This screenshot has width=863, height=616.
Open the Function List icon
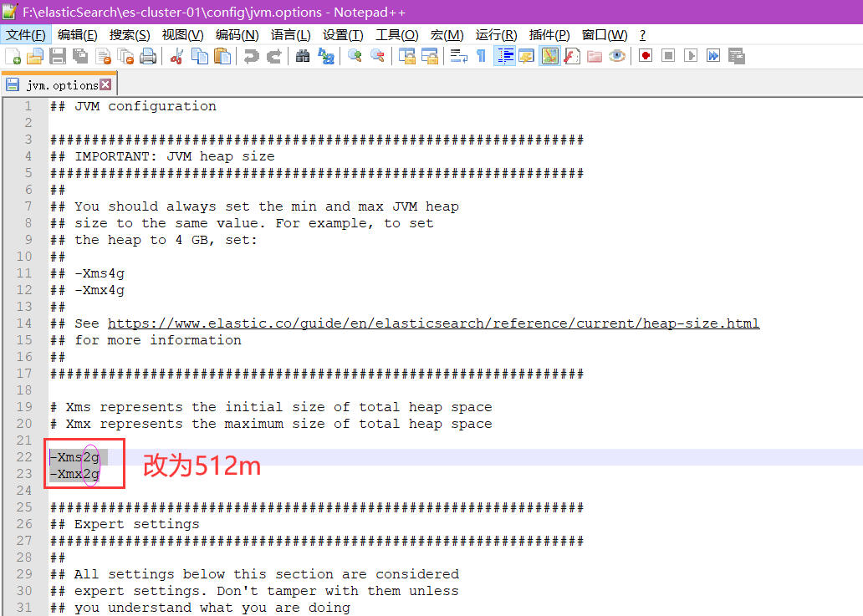pos(572,56)
